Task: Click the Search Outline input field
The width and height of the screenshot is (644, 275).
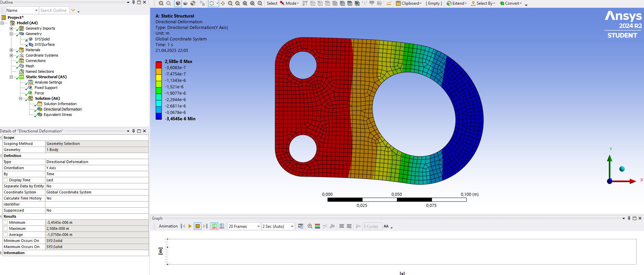Action: click(x=54, y=10)
